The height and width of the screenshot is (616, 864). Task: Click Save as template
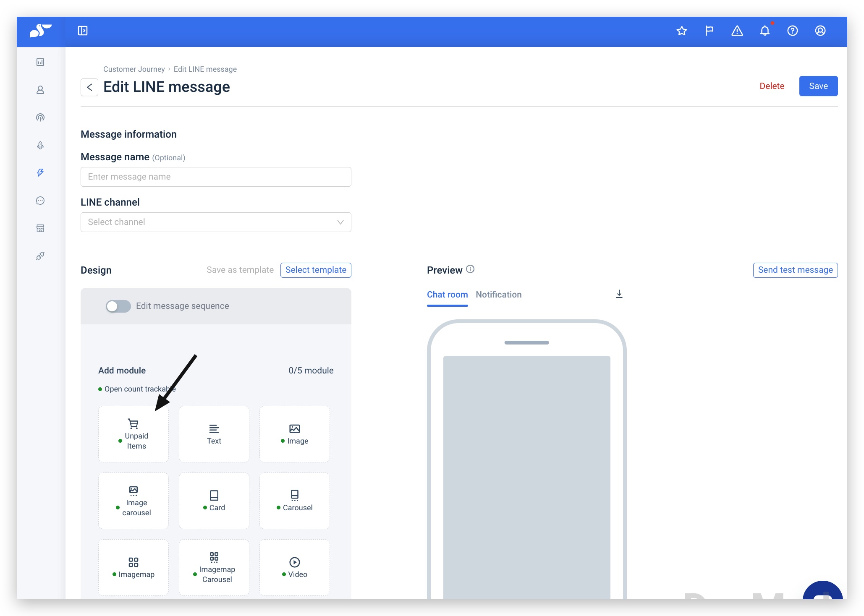(x=240, y=270)
